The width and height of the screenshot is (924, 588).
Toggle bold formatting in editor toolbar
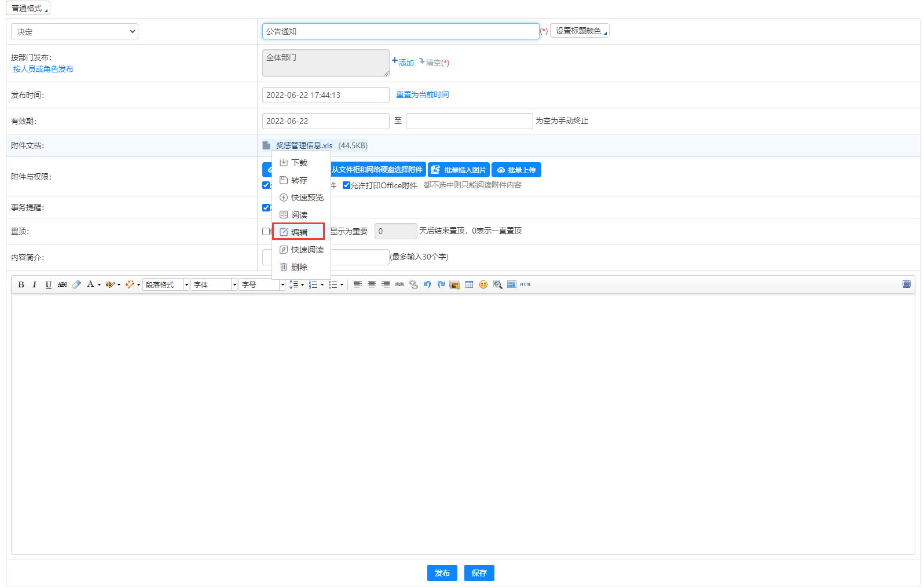coord(21,284)
